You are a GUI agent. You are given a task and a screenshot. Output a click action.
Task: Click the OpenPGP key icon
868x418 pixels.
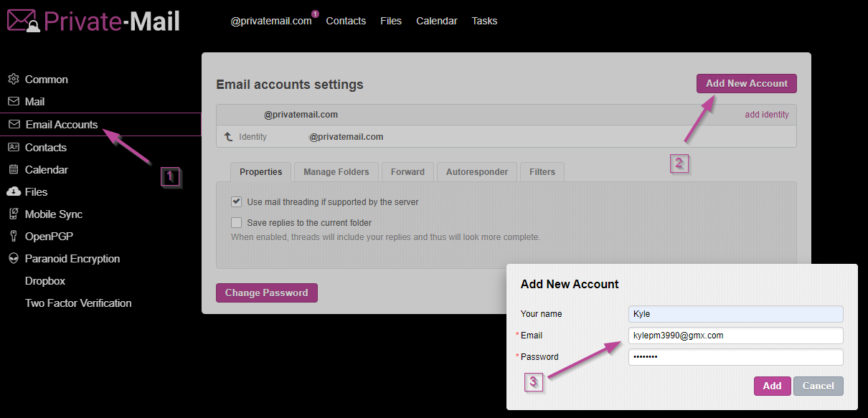(x=13, y=237)
